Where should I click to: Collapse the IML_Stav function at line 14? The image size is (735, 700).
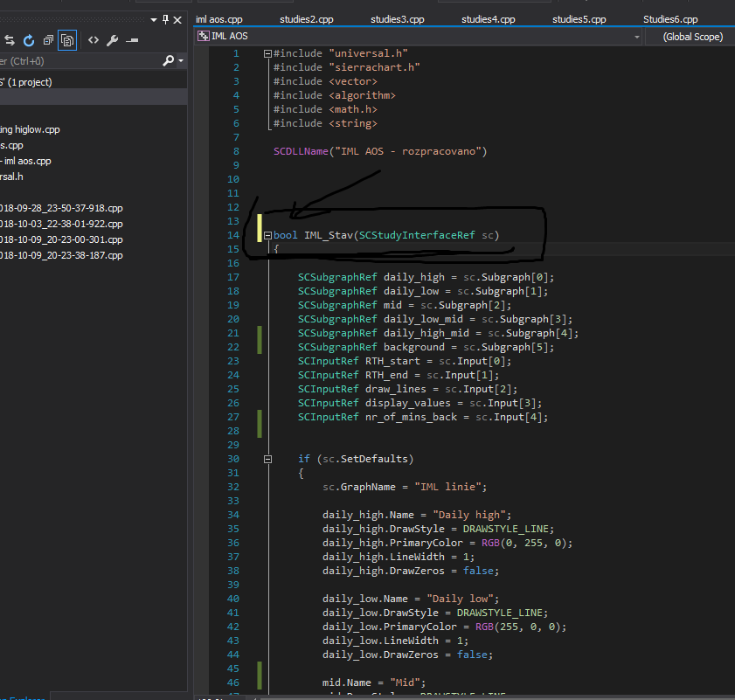coord(267,235)
